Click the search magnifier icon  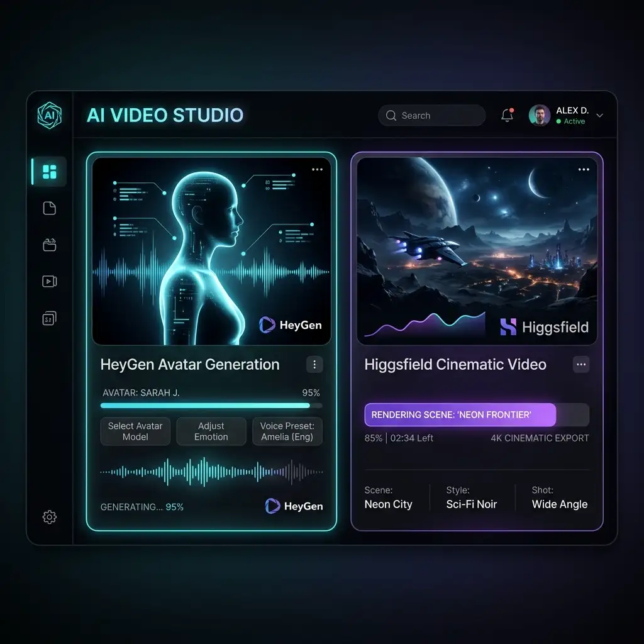point(391,116)
